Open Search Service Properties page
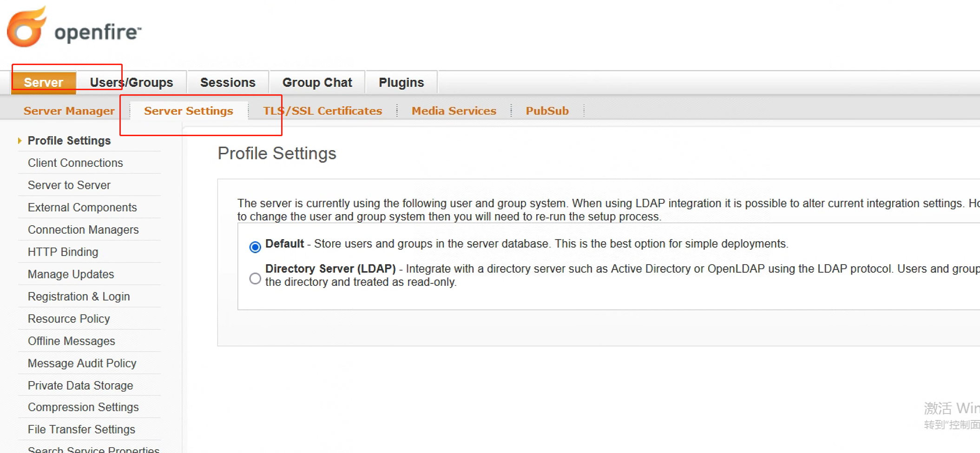The image size is (980, 453). coord(93,449)
